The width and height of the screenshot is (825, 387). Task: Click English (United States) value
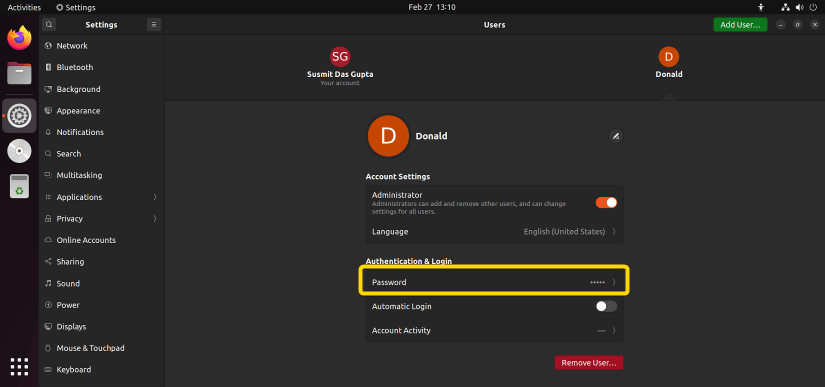[x=564, y=231]
